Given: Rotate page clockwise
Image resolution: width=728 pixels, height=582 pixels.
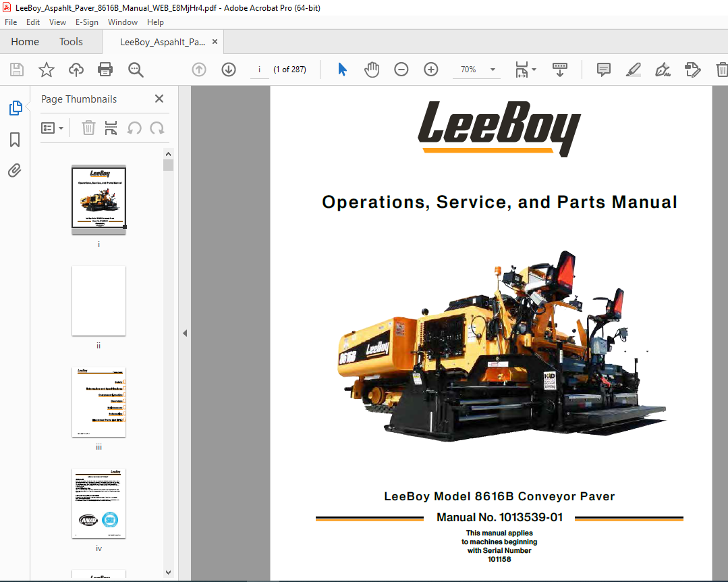Looking at the screenshot, I should coord(157,128).
